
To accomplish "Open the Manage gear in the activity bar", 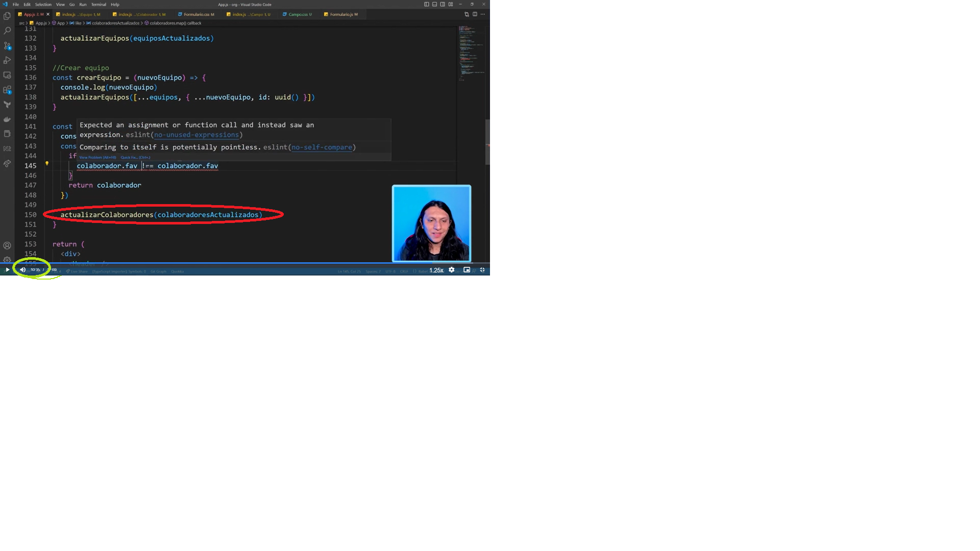I will tap(7, 259).
